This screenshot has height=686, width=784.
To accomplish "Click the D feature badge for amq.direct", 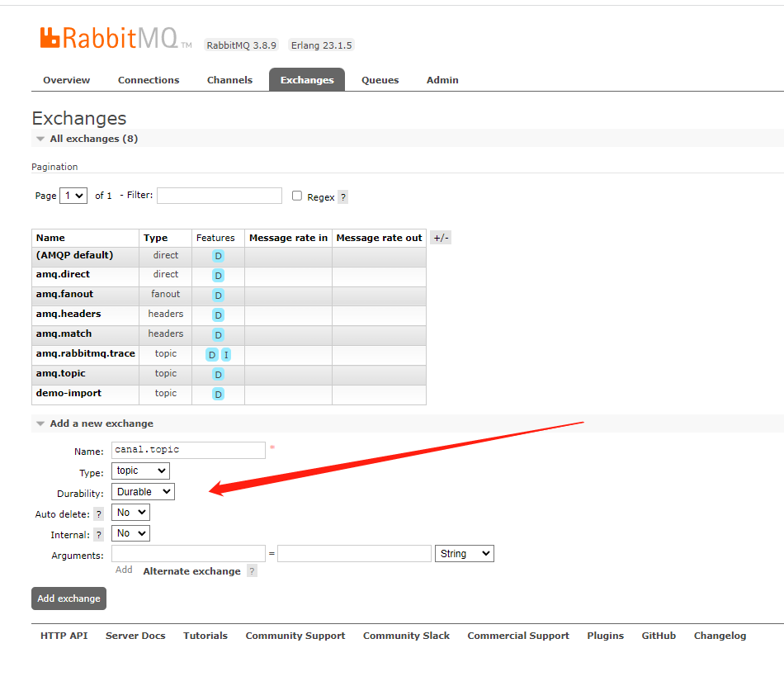I will [218, 276].
